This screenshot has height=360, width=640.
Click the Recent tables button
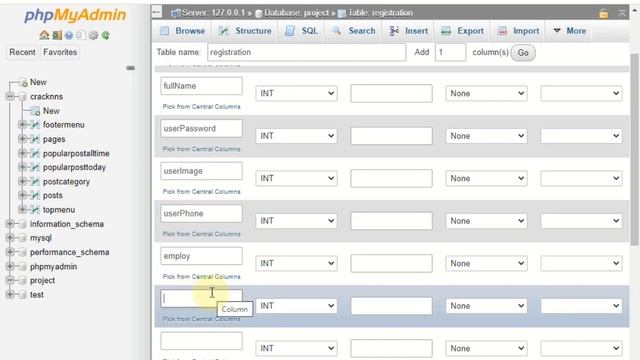pos(22,52)
